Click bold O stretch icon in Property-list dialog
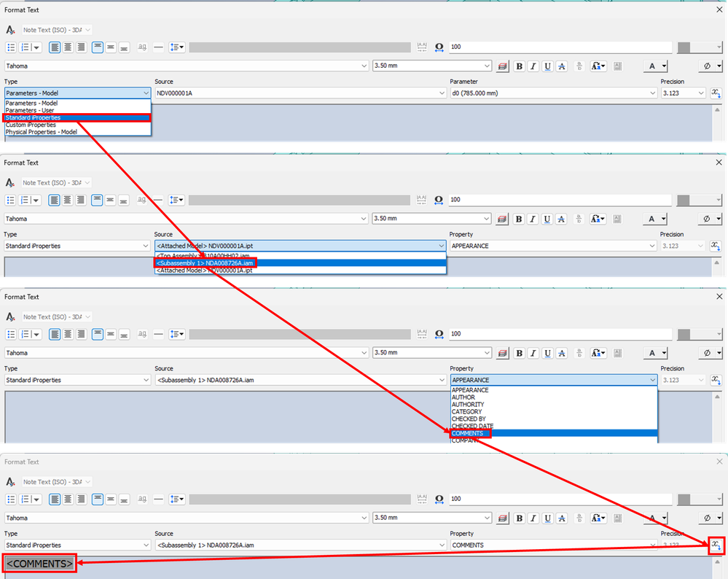This screenshot has height=579, width=728. tap(439, 334)
